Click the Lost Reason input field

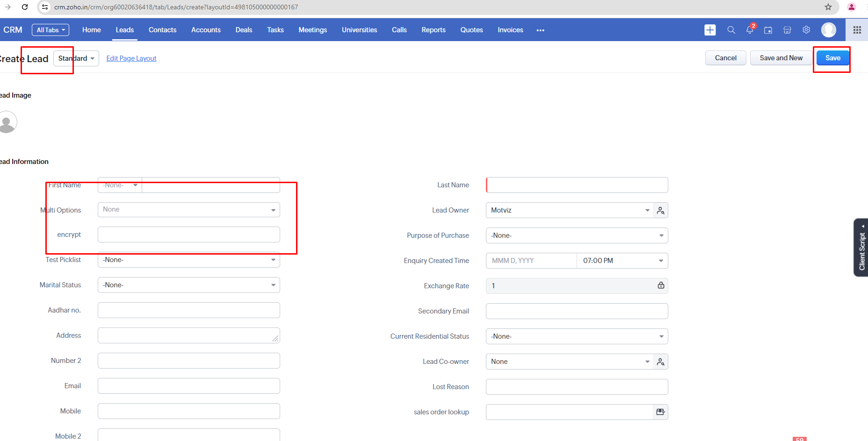(577, 387)
